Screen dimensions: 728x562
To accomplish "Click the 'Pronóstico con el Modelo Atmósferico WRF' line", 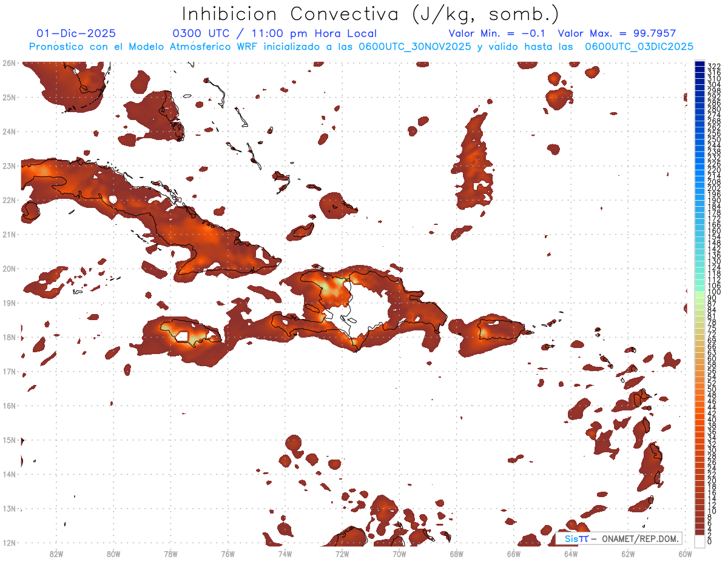I will (x=361, y=47).
